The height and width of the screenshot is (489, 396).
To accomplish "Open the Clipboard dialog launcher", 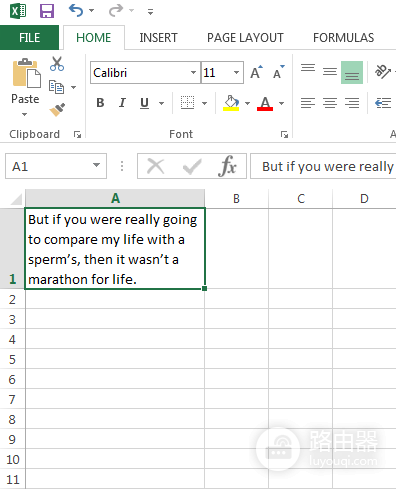I will tap(77, 134).
